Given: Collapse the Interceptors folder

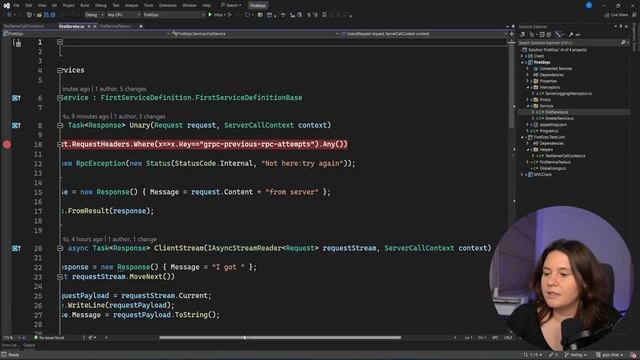Looking at the screenshot, I should tap(527, 87).
